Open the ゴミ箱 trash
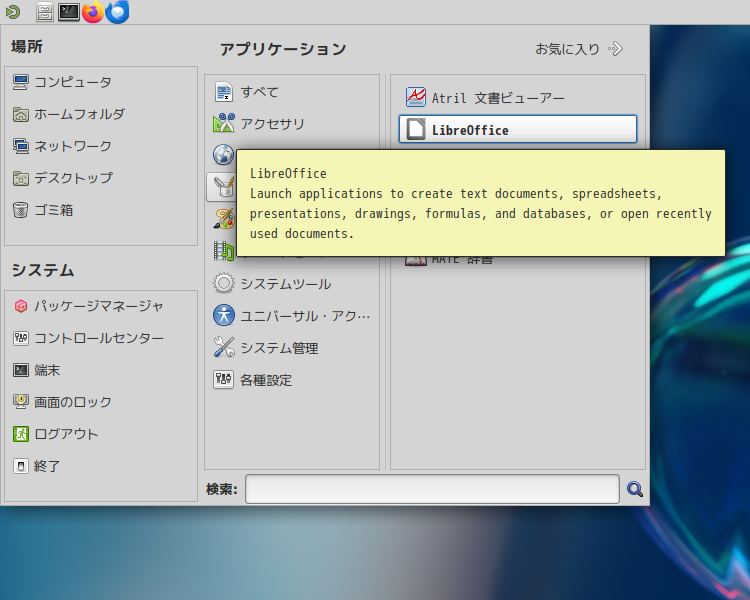750x600 pixels. 43,210
